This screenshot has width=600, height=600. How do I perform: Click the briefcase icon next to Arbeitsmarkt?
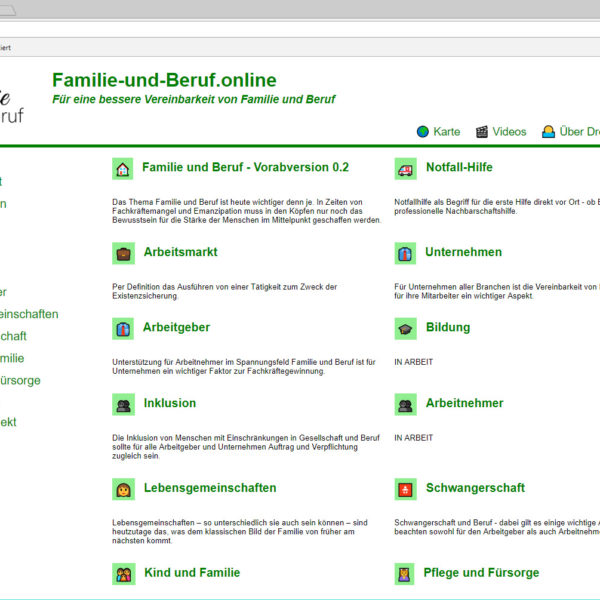(123, 253)
